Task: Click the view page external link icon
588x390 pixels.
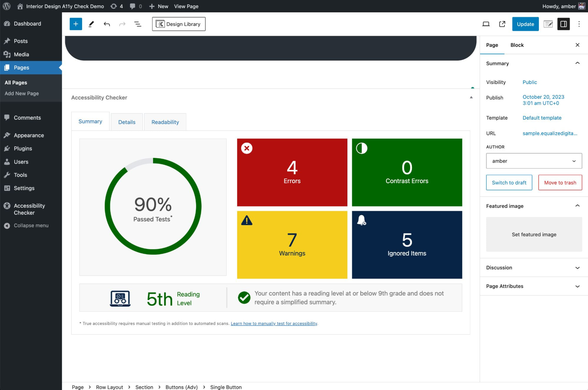Action: pos(502,24)
